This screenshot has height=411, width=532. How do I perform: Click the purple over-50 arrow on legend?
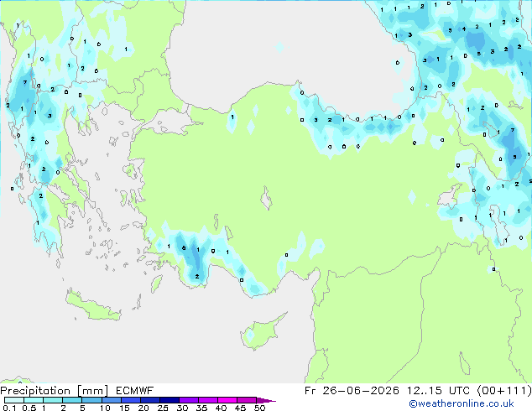point(266,400)
